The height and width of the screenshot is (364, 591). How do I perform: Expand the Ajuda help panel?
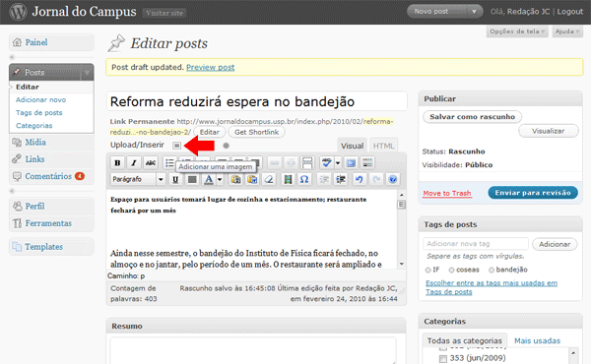pos(567,31)
